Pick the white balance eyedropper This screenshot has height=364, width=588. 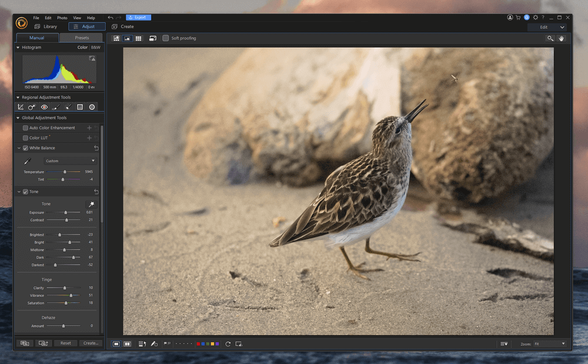[27, 161]
